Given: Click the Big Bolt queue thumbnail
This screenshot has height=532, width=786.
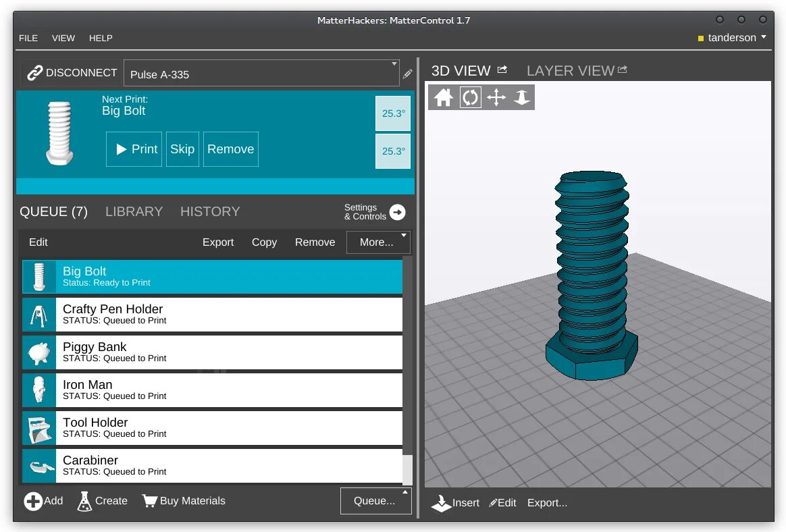Looking at the screenshot, I should pyautogui.click(x=39, y=277).
